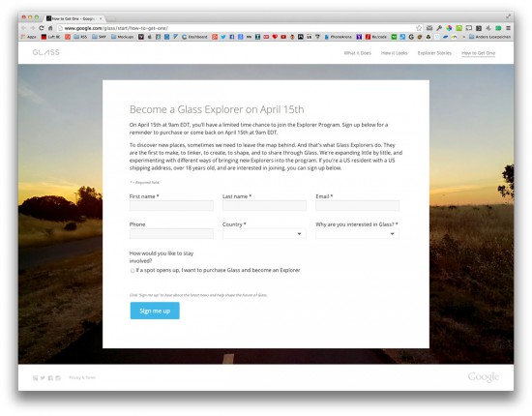Go to the What It Does page
The image size is (532, 416).
357,53
